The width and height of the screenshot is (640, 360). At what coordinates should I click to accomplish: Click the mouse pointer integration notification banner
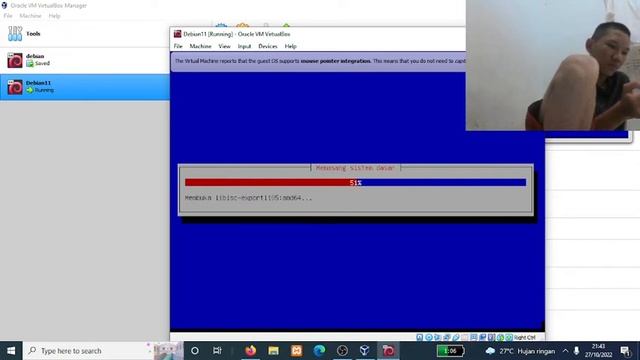pyautogui.click(x=318, y=61)
